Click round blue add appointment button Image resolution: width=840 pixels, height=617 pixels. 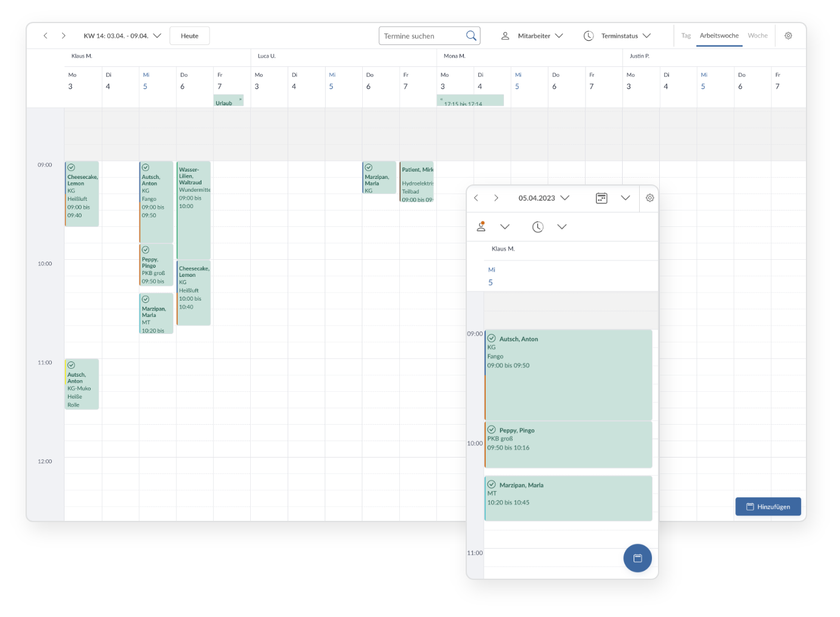pos(637,558)
